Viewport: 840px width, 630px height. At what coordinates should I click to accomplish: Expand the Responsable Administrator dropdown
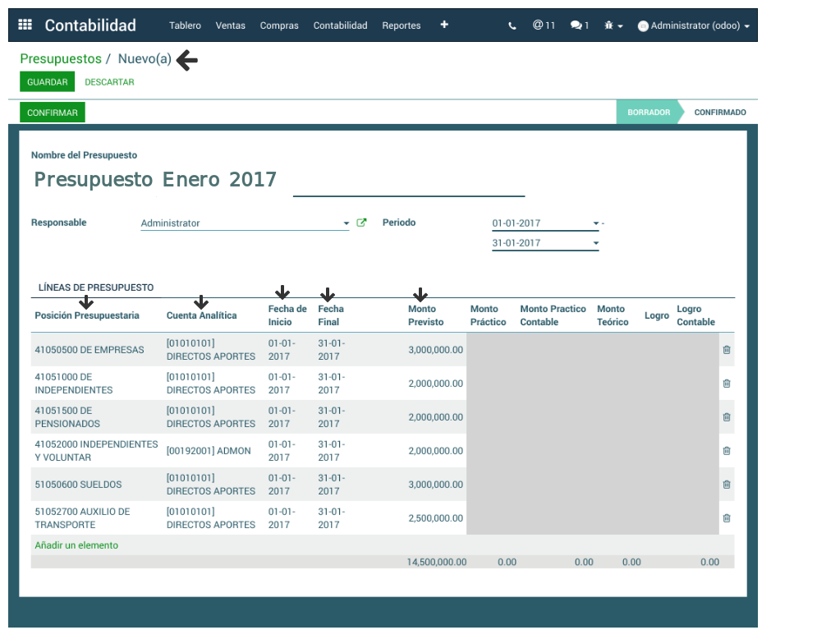point(347,223)
